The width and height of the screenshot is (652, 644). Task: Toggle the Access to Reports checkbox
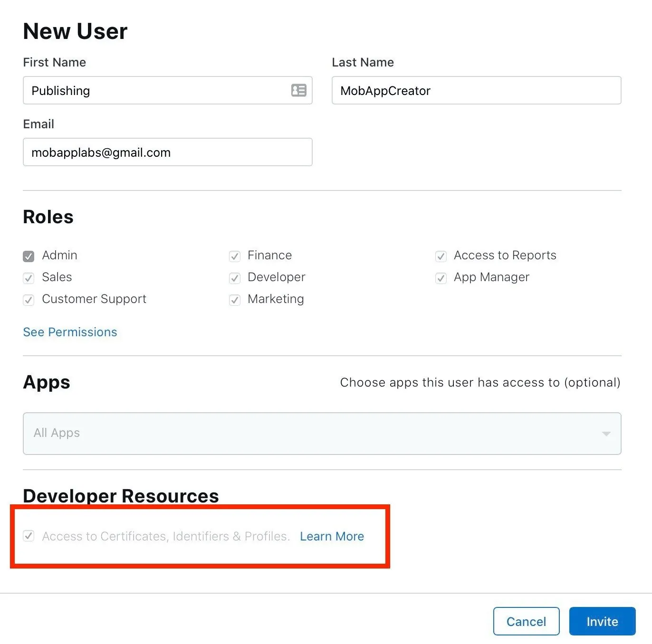[441, 256]
